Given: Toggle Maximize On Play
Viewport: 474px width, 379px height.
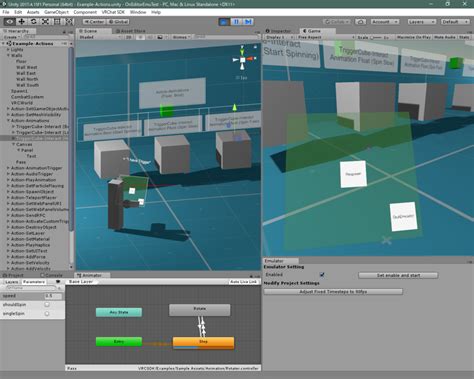Looking at the screenshot, I should tap(414, 37).
